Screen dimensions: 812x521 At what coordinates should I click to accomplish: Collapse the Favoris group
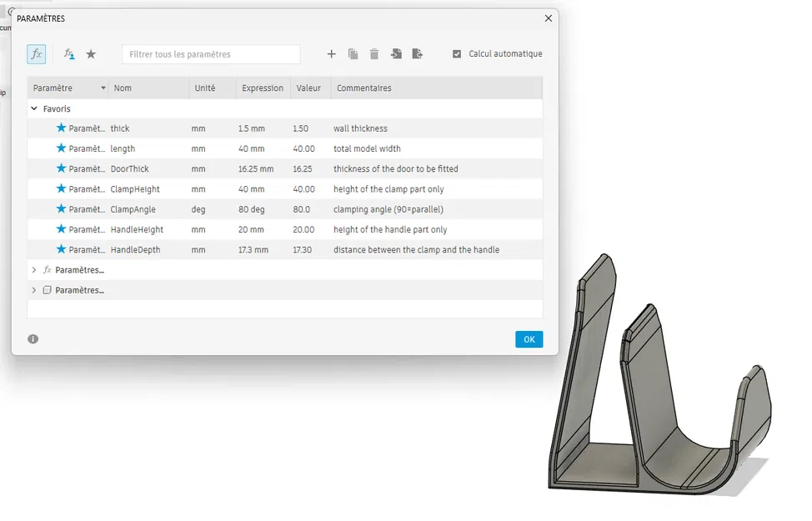click(34, 108)
